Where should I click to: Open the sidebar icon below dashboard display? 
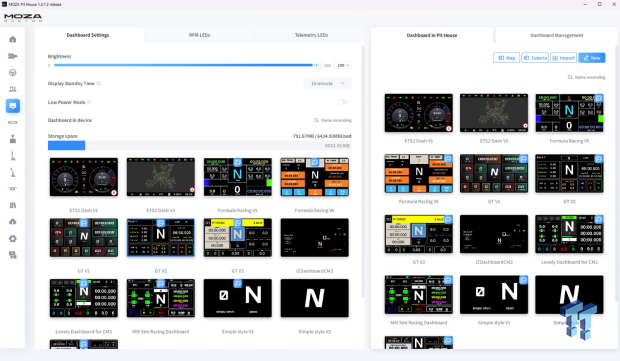tap(13, 123)
